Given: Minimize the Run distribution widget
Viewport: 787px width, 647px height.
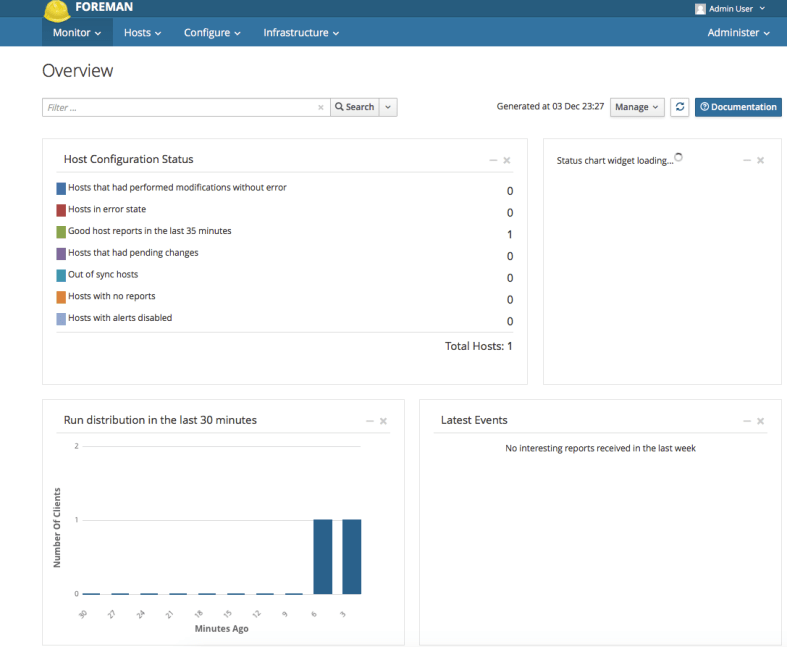Looking at the screenshot, I should point(369,421).
